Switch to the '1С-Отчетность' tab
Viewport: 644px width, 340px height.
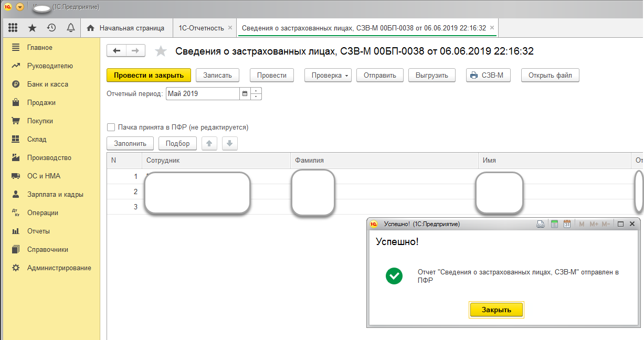click(202, 28)
